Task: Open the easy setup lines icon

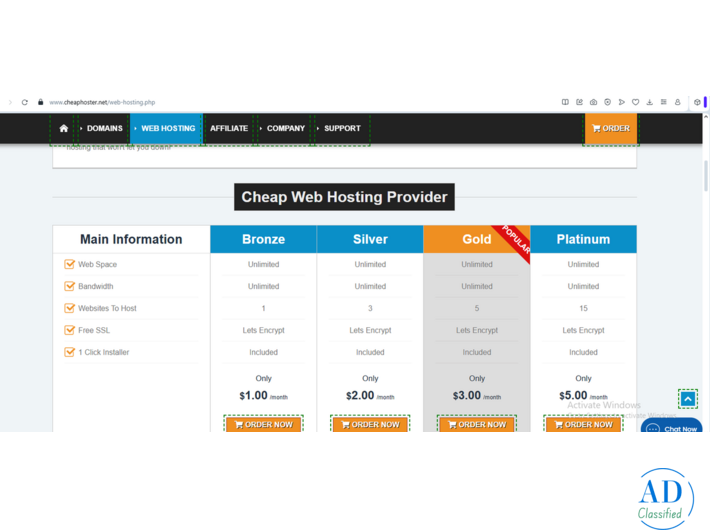Action: pos(663,102)
